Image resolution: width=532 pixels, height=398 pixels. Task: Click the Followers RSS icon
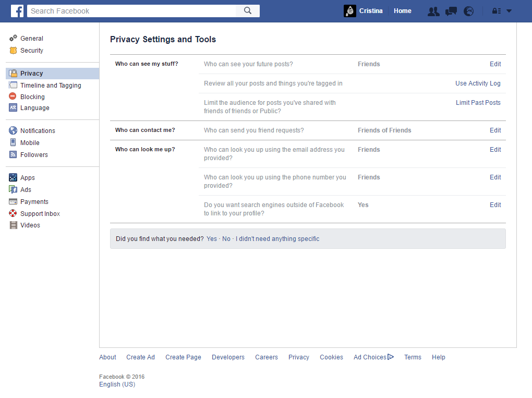pos(13,154)
